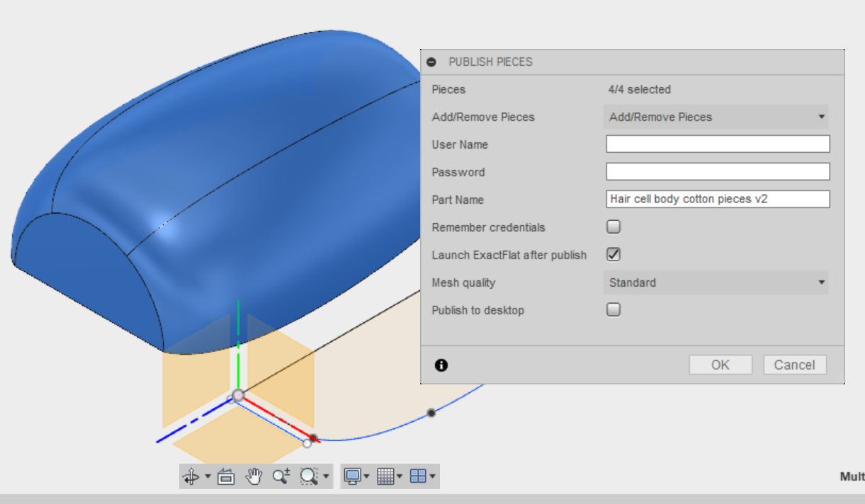The image size is (865, 504).
Task: Click the Display Settings monitor icon
Action: coord(352,477)
